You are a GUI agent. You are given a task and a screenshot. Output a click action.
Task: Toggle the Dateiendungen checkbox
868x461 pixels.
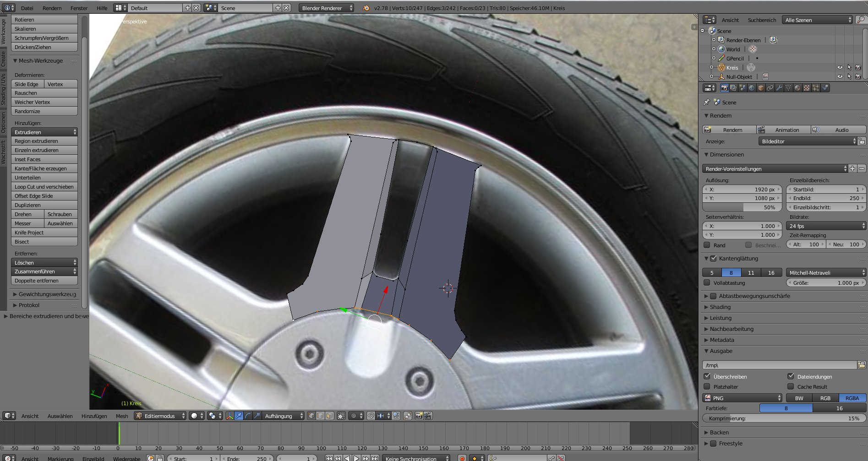tap(791, 376)
